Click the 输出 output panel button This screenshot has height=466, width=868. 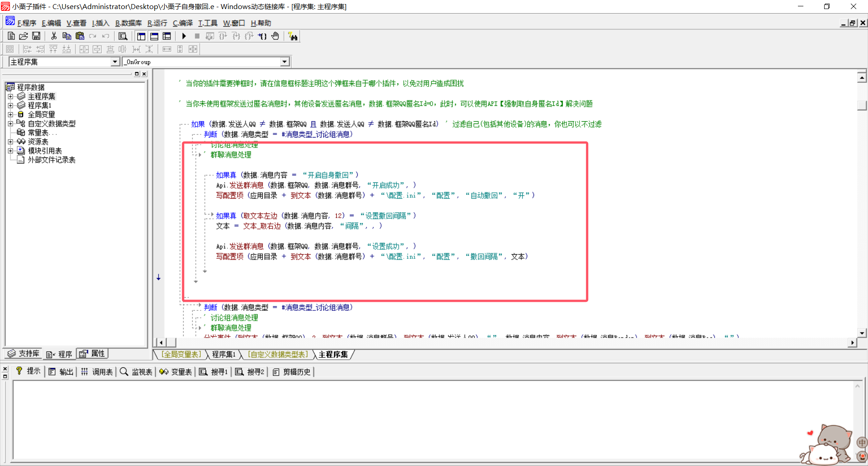click(61, 372)
